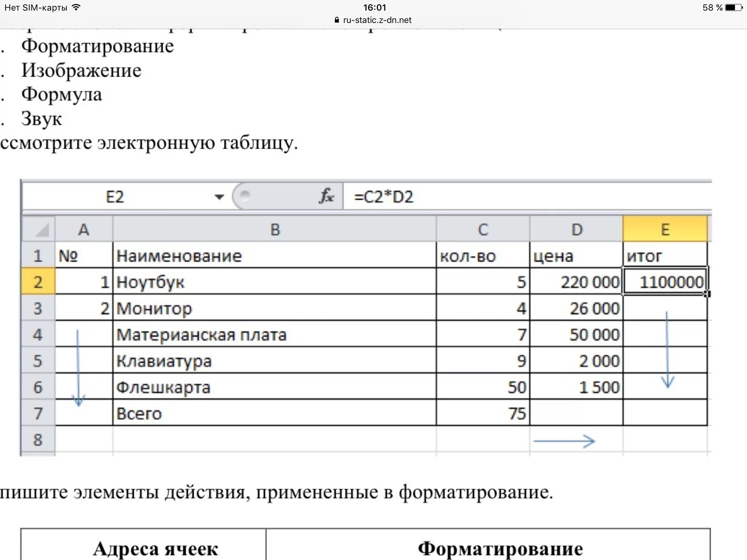Click cell containing 220 000
Screen dimensions: 747x560
tap(576, 282)
